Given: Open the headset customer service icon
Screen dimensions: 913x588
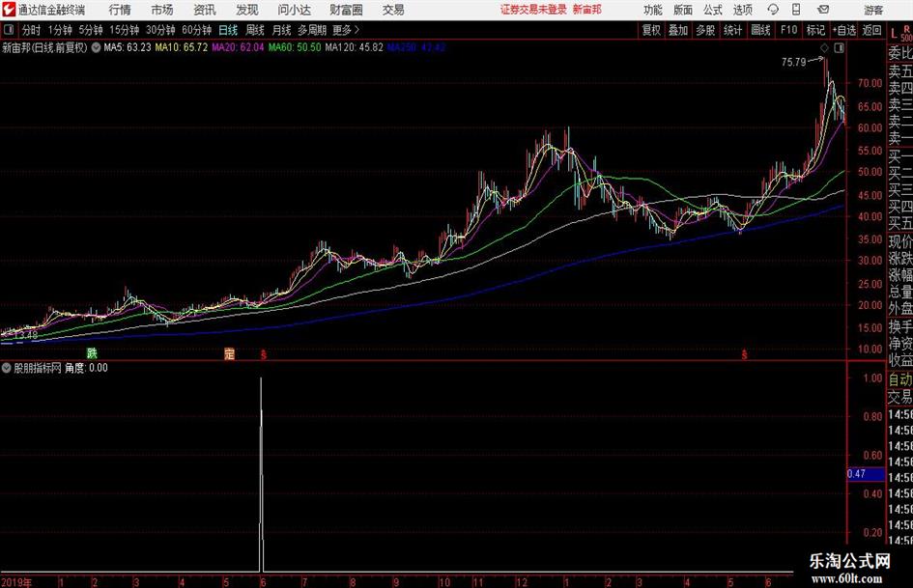Looking at the screenshot, I should (773, 10).
